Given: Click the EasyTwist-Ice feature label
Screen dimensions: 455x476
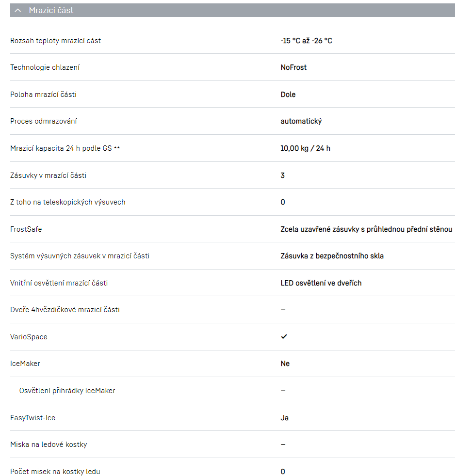Looking at the screenshot, I should (33, 418).
